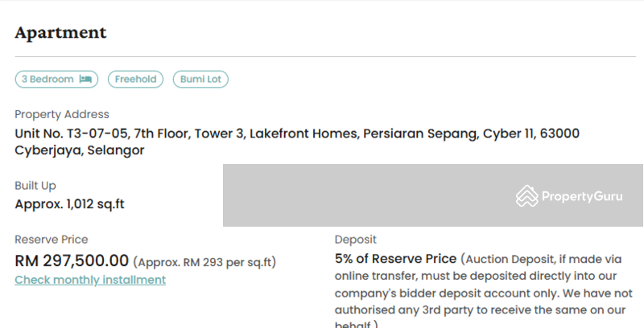Click the bed icon in Bedroom tag
This screenshot has width=644, height=328.
85,79
